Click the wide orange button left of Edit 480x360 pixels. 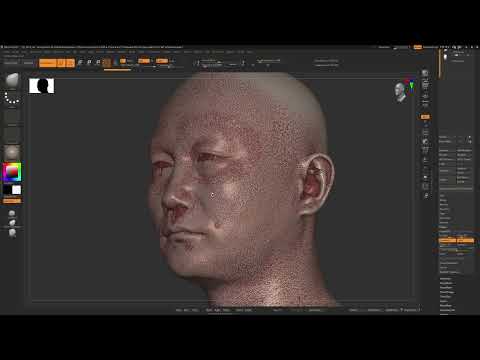tap(47, 63)
